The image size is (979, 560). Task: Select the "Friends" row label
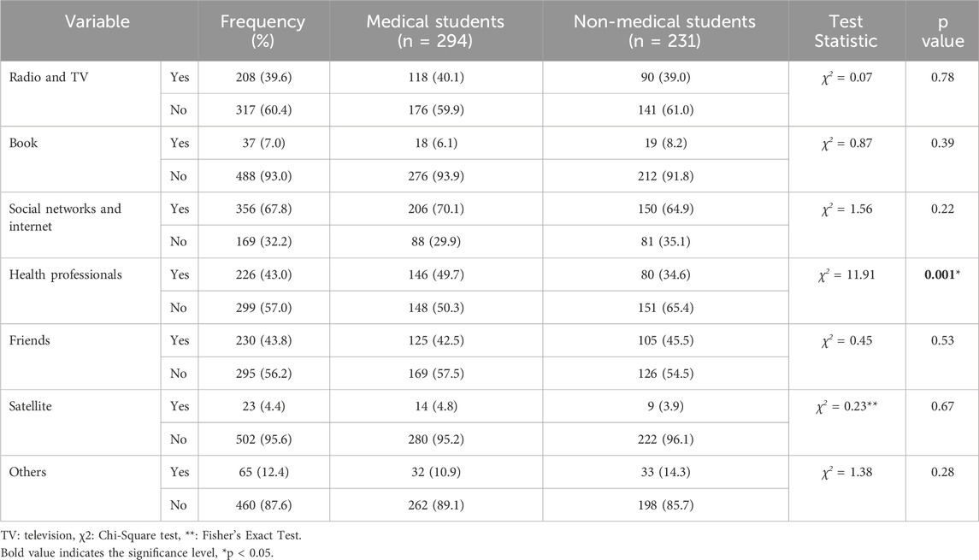point(31,341)
